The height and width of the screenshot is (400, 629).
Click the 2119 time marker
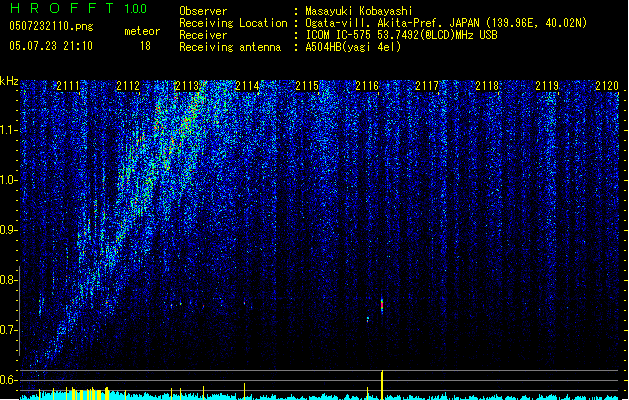pyautogui.click(x=547, y=86)
